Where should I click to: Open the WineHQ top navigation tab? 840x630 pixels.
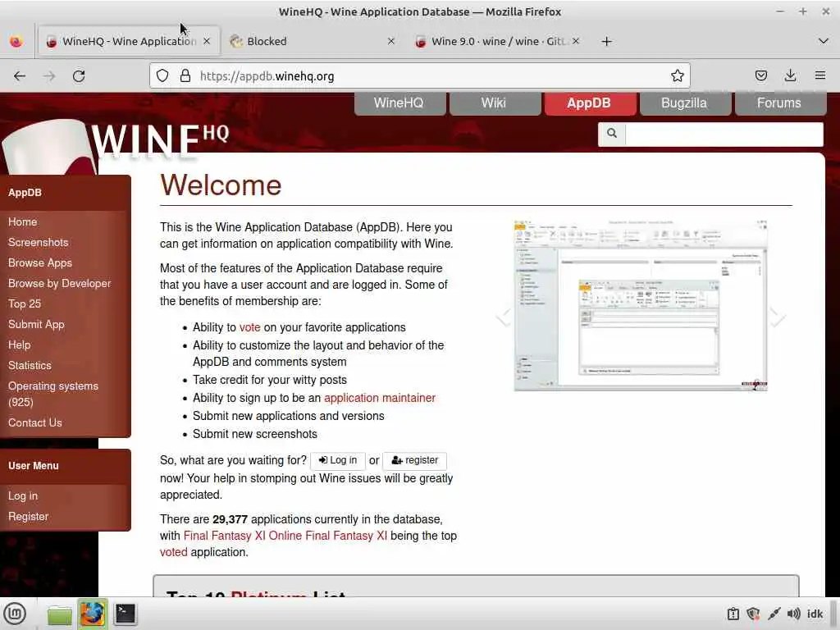(399, 103)
